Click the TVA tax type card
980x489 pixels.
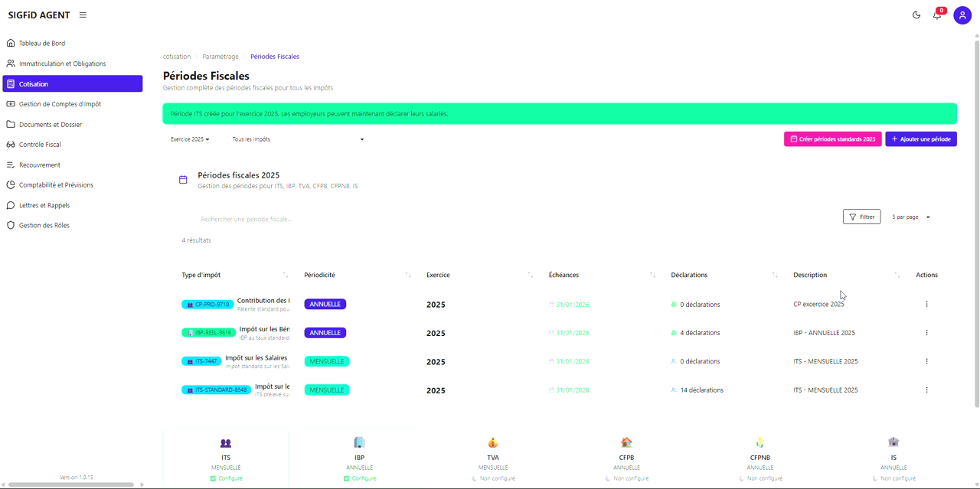click(x=493, y=458)
